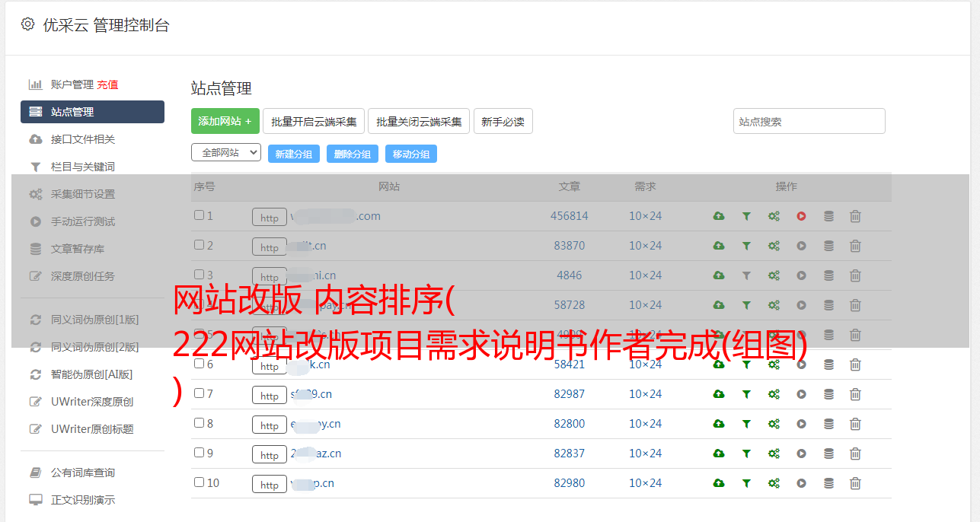Tick the checkbox for site row 7

(x=199, y=393)
